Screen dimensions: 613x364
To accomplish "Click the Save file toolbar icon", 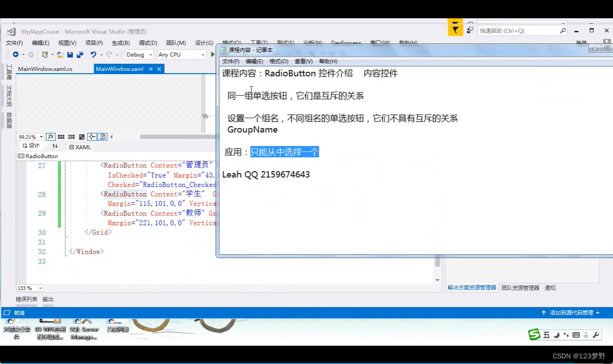I will [x=70, y=55].
